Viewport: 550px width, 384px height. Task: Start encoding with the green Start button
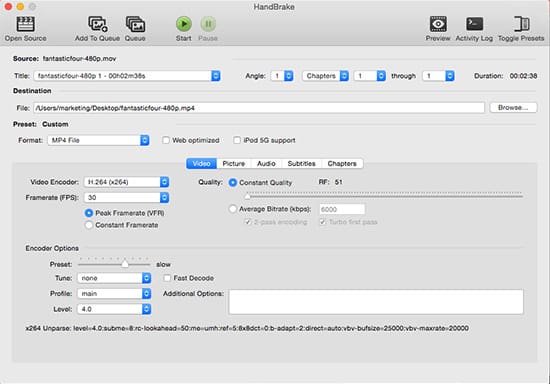click(183, 24)
